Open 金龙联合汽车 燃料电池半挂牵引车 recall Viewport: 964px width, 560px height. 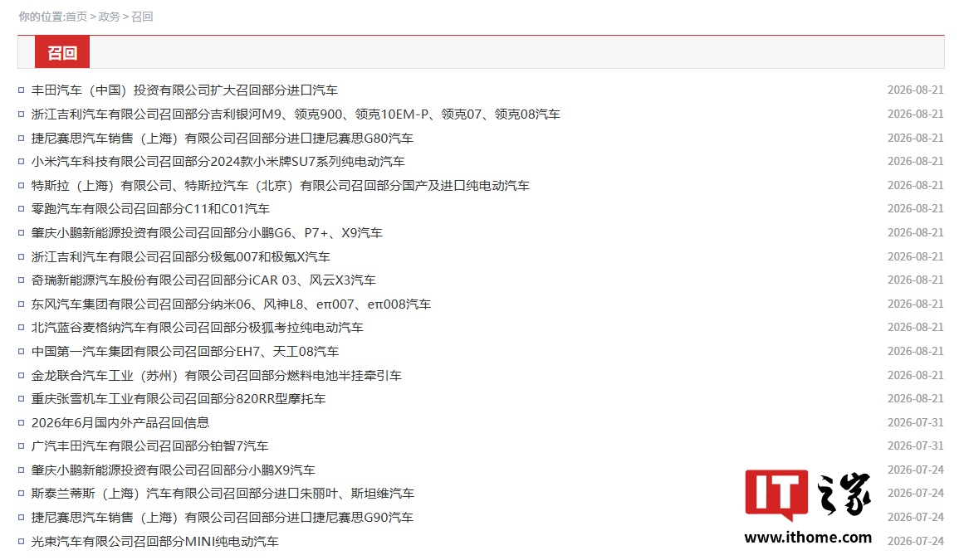217,375
